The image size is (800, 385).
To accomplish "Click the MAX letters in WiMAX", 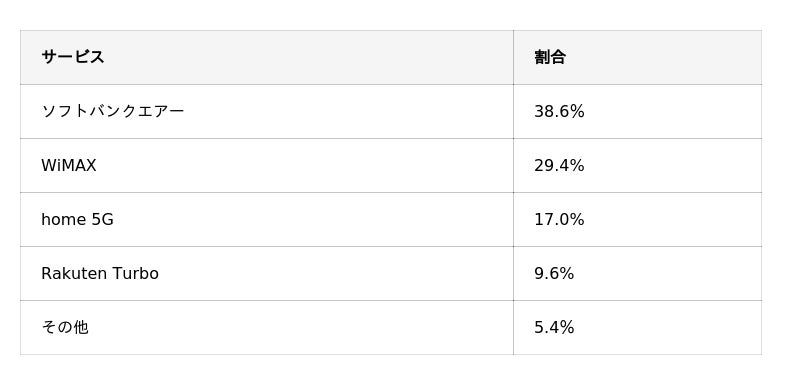I will [x=81, y=165].
